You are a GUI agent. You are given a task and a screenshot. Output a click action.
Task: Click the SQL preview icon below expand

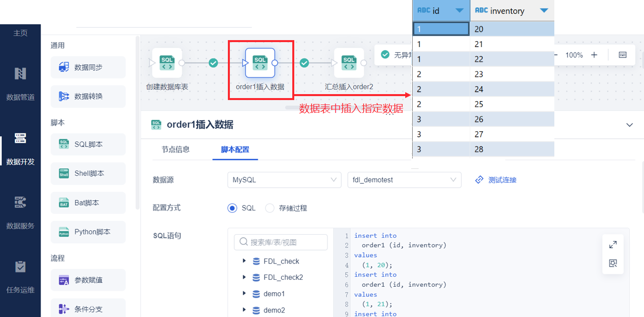[x=613, y=264]
